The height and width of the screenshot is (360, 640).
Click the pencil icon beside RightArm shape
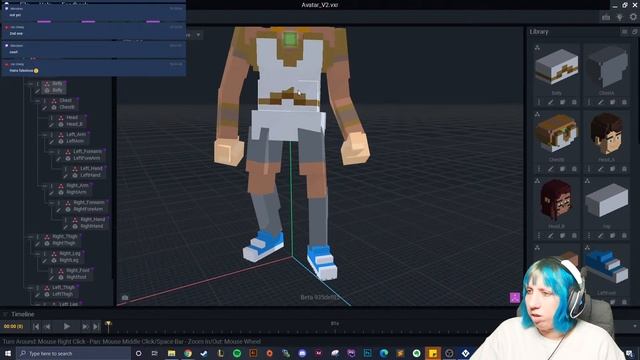(x=51, y=193)
